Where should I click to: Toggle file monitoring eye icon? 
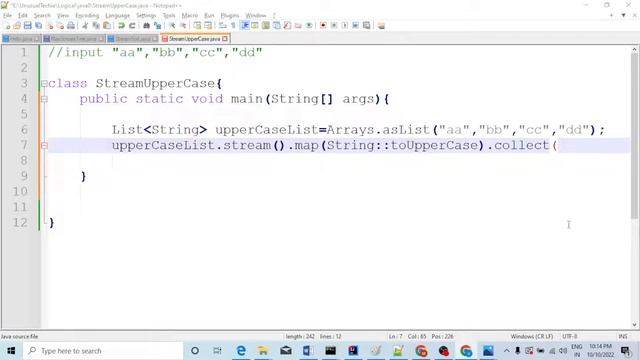pyautogui.click(x=309, y=25)
